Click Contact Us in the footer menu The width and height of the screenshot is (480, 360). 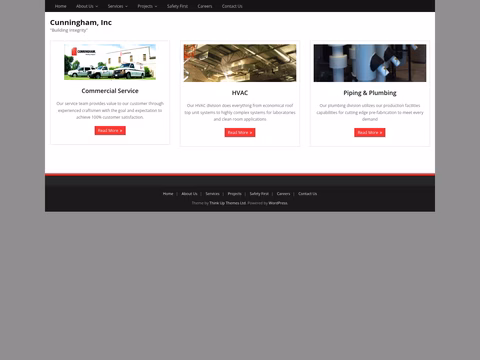[x=307, y=194]
